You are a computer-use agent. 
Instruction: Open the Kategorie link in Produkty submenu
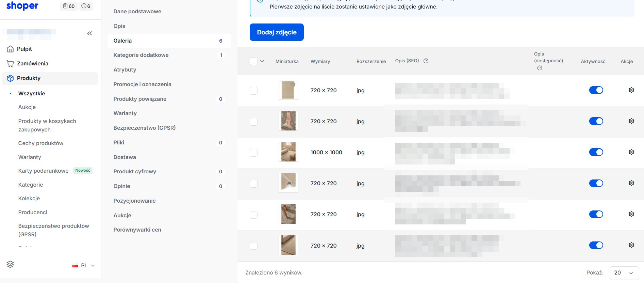31,185
